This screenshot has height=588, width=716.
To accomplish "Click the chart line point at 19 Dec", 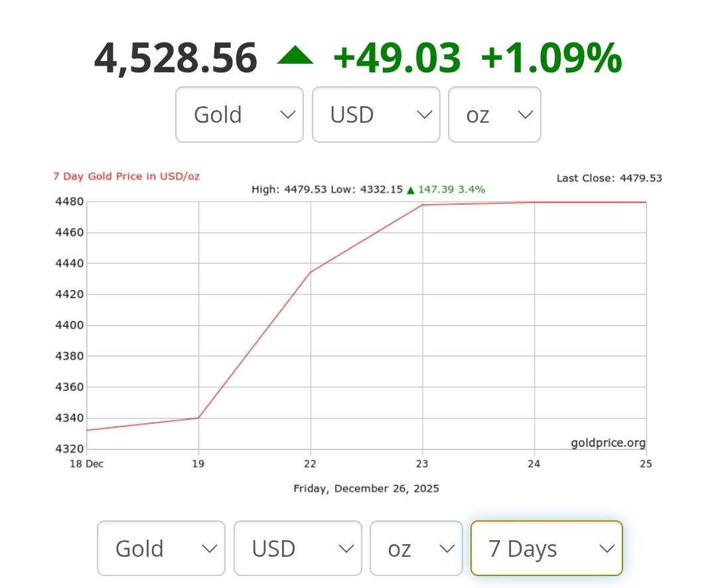I will (198, 417).
